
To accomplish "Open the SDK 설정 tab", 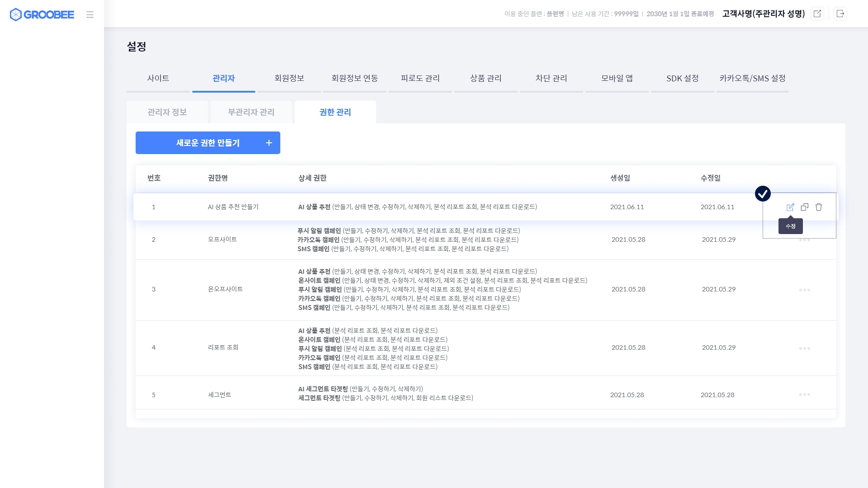I will pyautogui.click(x=683, y=78).
